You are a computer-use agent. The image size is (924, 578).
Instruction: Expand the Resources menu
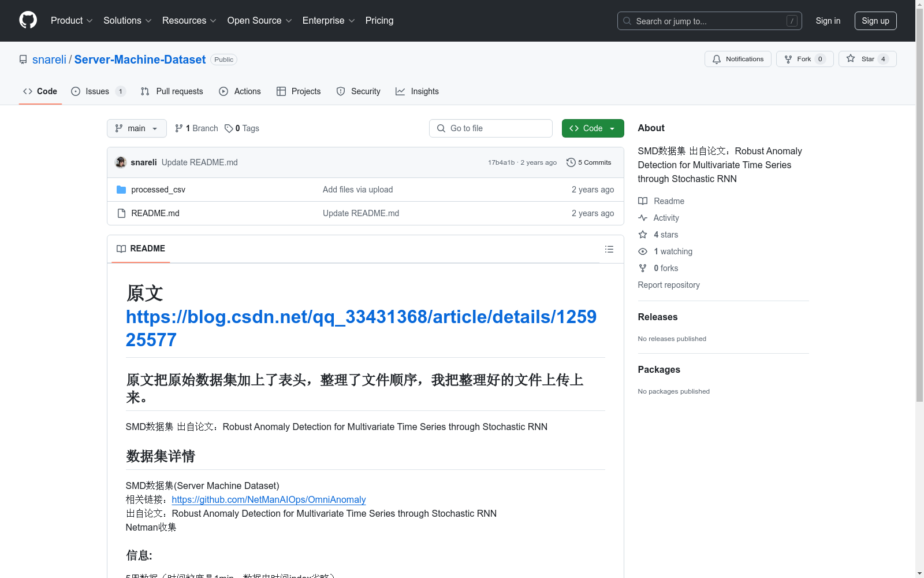click(189, 21)
